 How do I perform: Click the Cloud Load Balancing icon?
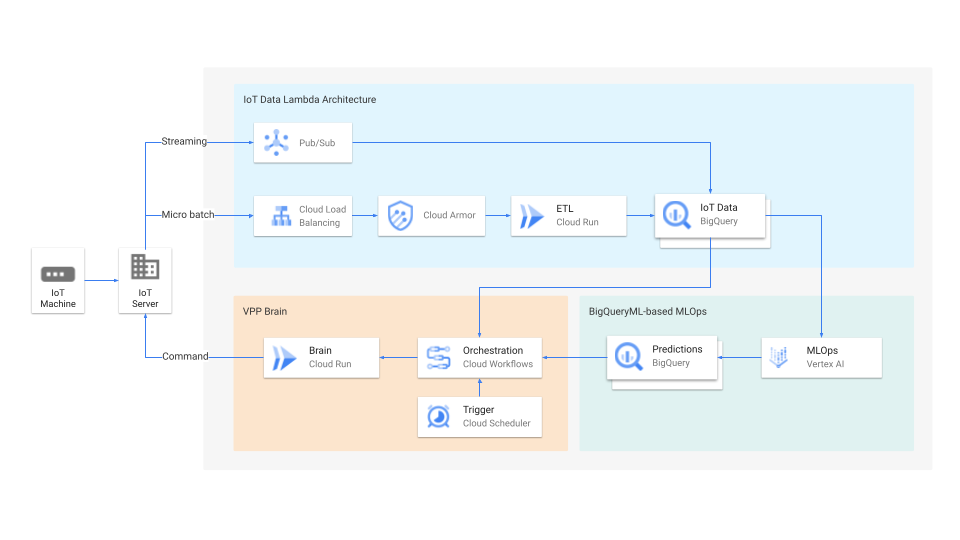[281, 216]
